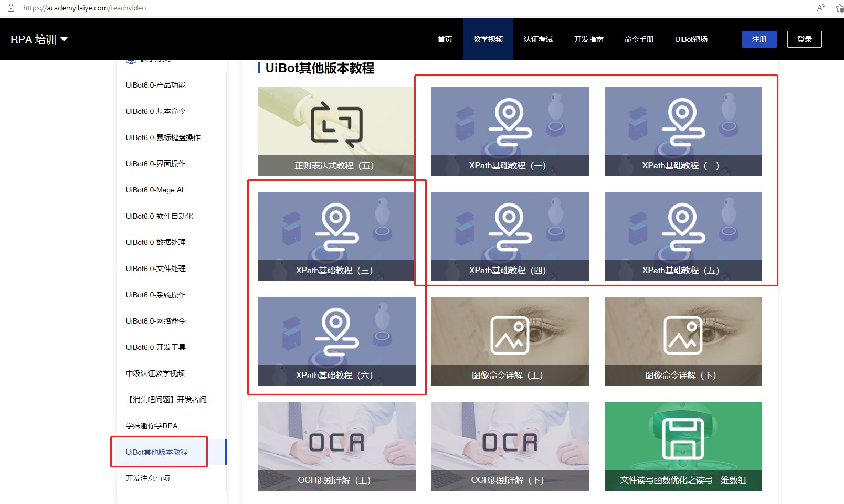Image resolution: width=844 pixels, height=504 pixels.
Task: Click route pin icon on XPath基础教程（六）
Action: [x=337, y=331]
